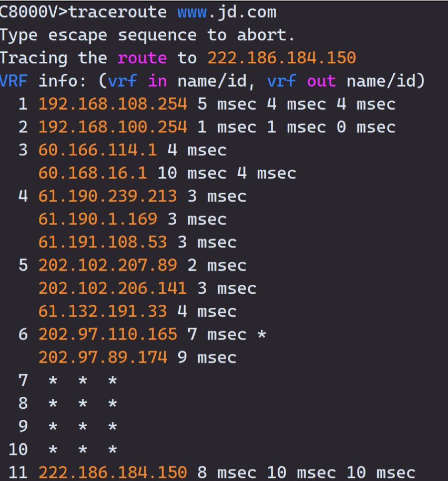Click the IP address 202.97.89.174
The width and height of the screenshot is (448, 481).
point(103,358)
